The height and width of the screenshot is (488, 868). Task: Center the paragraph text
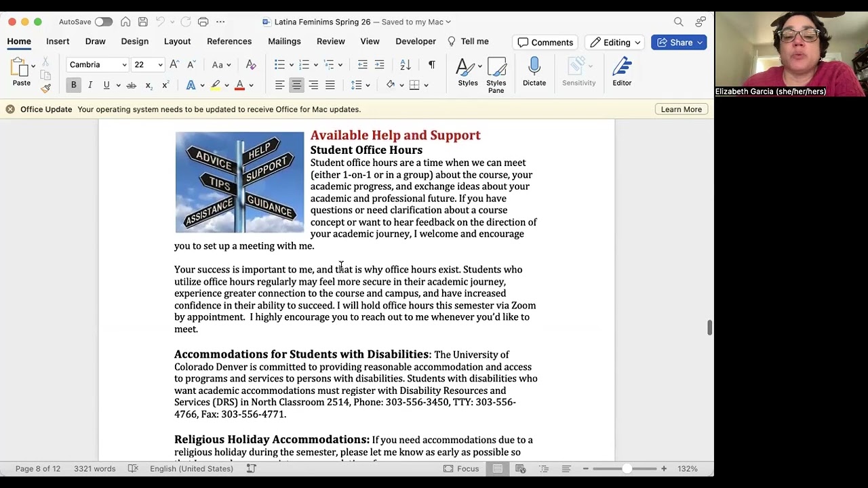[296, 85]
